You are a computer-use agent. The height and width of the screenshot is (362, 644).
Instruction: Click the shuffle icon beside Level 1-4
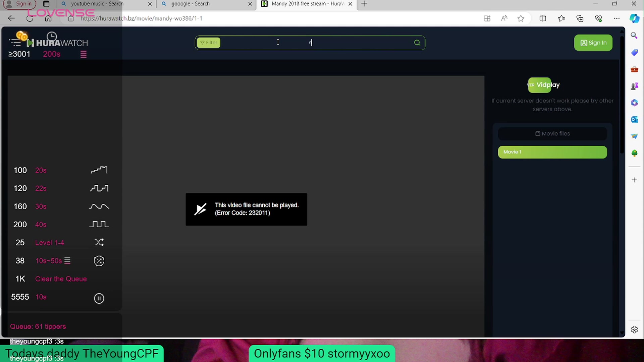(99, 242)
